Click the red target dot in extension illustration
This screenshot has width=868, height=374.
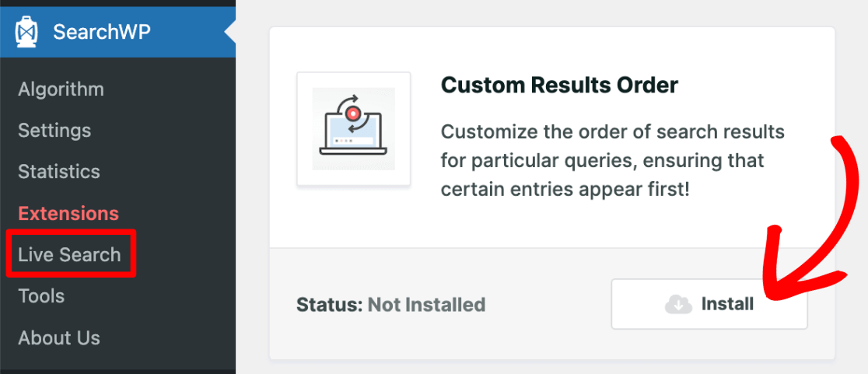tap(353, 114)
